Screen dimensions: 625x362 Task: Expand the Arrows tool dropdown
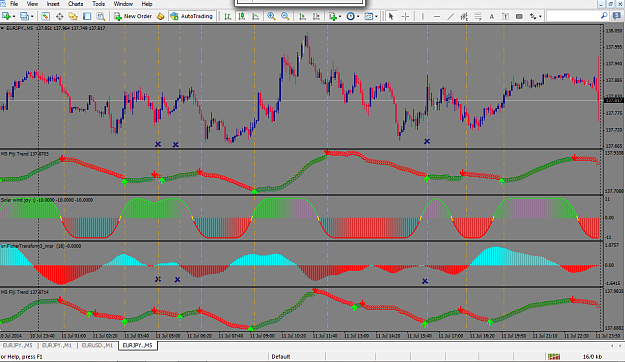pos(540,16)
